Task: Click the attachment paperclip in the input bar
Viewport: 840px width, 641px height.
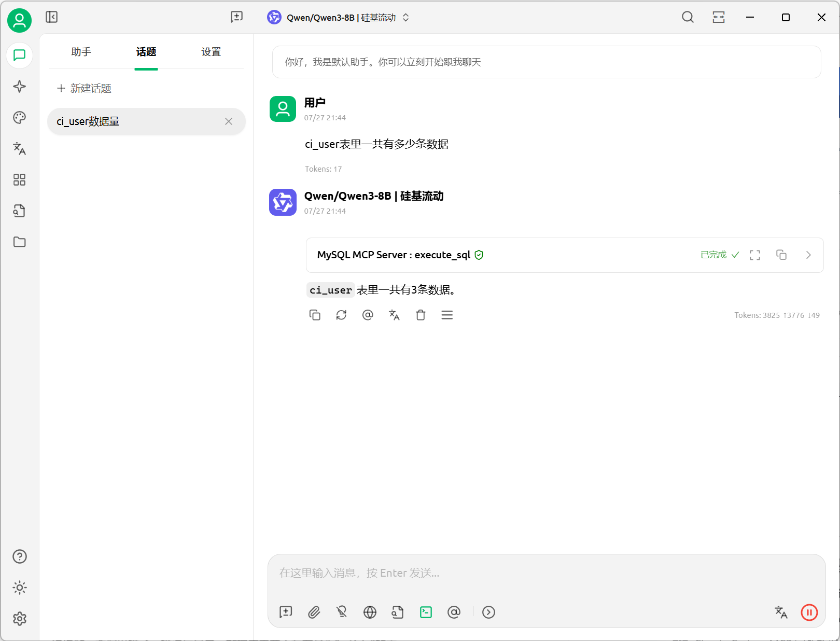Action: pyautogui.click(x=314, y=612)
